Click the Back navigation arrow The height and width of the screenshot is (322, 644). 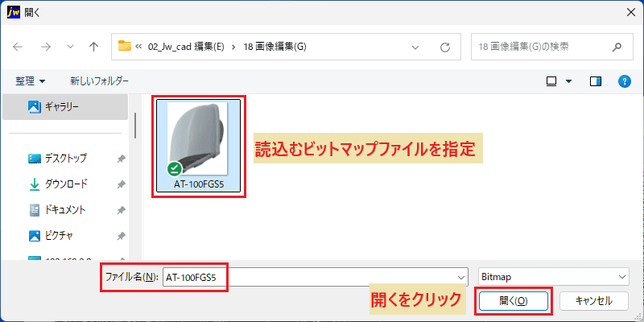click(18, 47)
